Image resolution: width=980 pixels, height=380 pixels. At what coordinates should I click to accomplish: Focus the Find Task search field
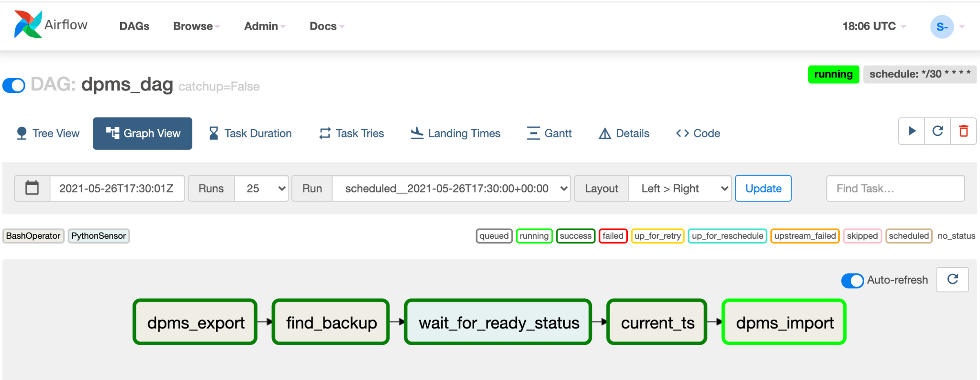click(x=895, y=189)
